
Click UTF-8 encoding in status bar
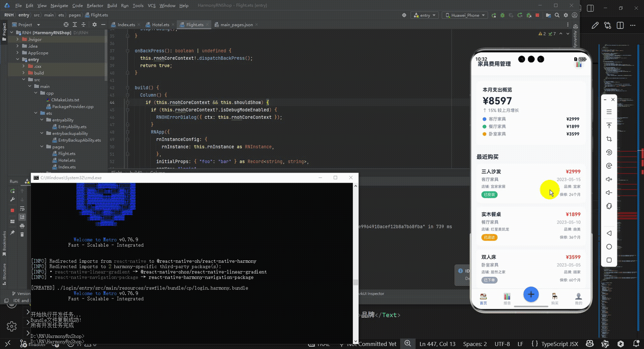click(x=502, y=344)
